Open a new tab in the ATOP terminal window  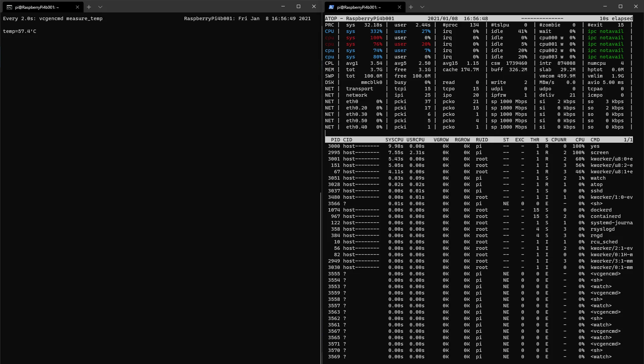[x=411, y=7]
